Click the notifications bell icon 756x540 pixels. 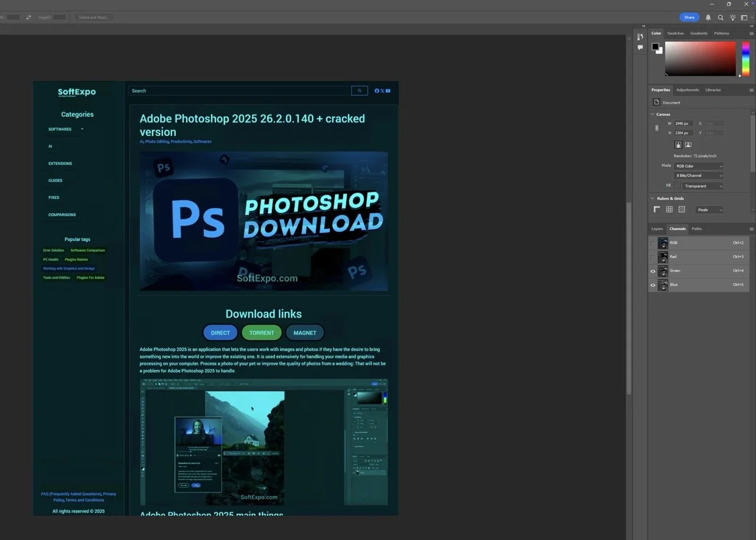[x=708, y=17]
